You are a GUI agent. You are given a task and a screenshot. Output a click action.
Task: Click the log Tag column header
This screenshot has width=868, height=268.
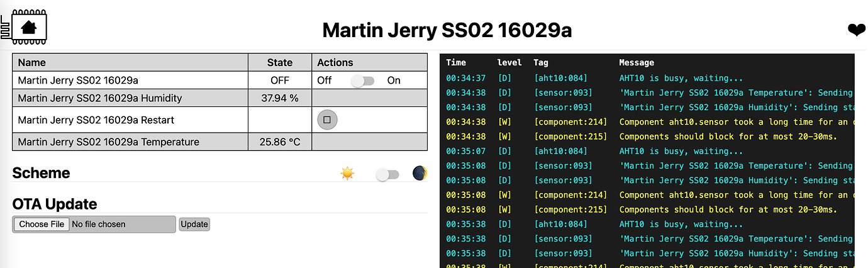[x=541, y=63]
